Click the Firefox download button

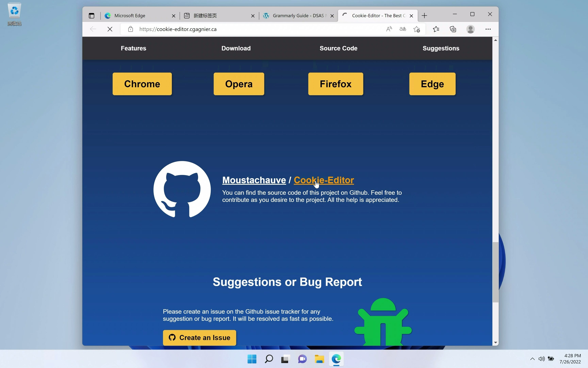click(x=336, y=84)
